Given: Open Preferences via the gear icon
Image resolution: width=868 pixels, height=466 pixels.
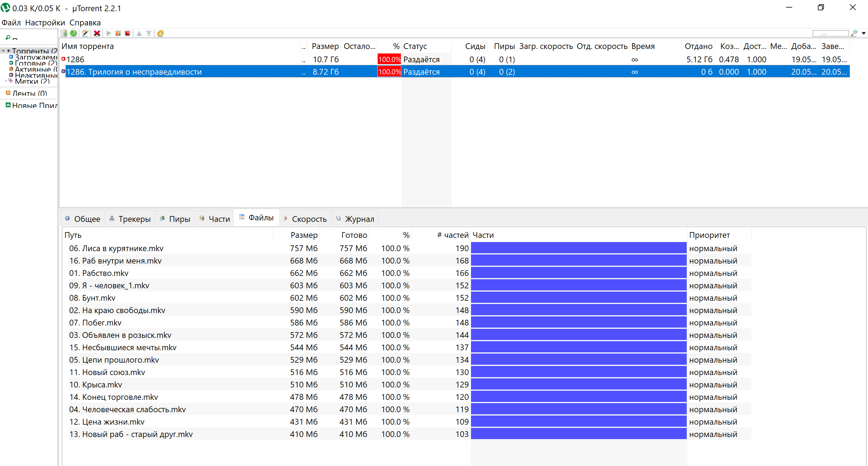Looking at the screenshot, I should [x=160, y=33].
